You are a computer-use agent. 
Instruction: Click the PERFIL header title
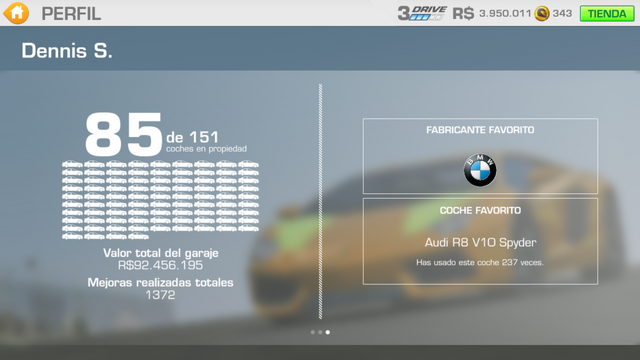tap(71, 14)
